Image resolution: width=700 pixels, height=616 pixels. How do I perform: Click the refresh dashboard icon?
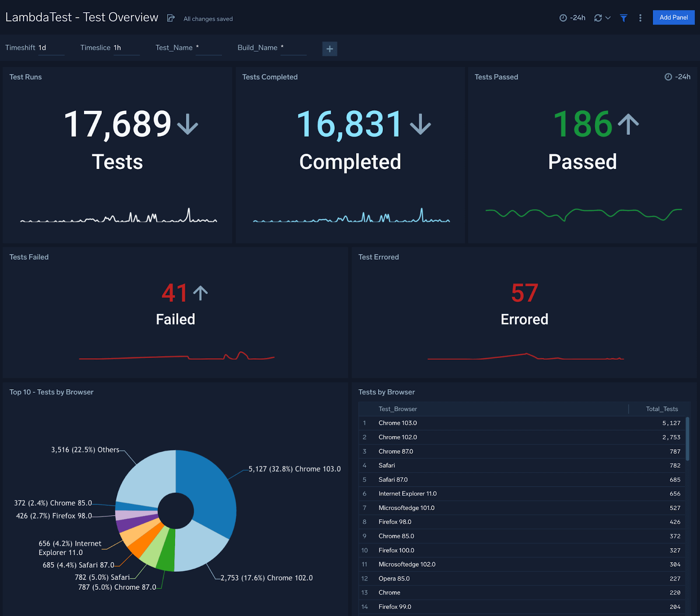click(598, 18)
